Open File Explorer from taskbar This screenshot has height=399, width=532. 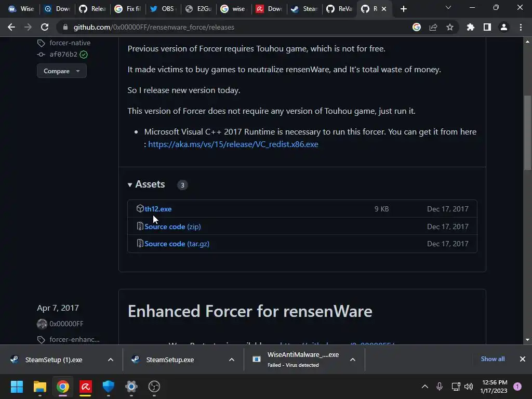click(39, 387)
